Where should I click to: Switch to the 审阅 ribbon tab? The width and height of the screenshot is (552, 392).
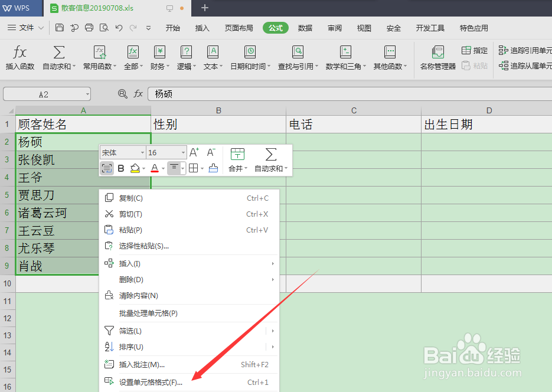click(x=334, y=28)
